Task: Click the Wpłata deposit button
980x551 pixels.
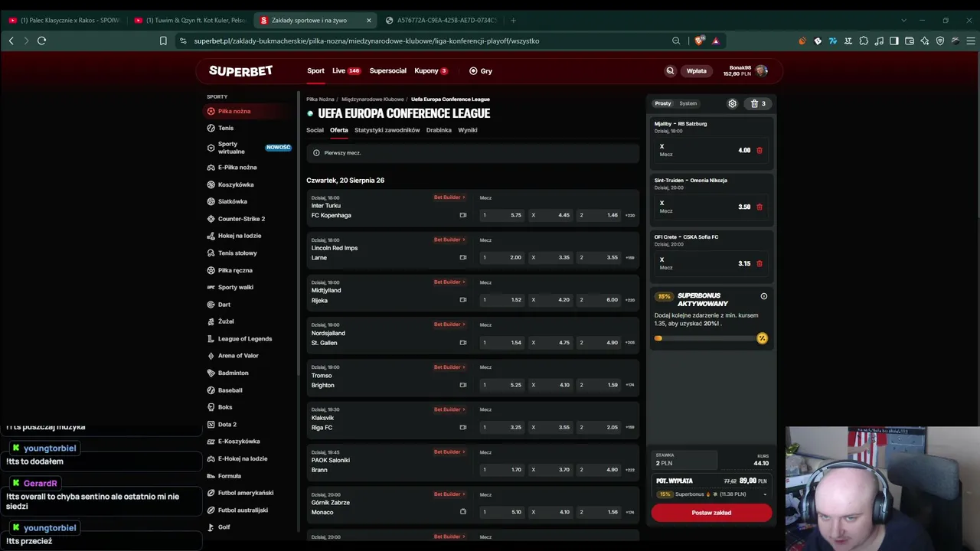Action: click(x=697, y=70)
